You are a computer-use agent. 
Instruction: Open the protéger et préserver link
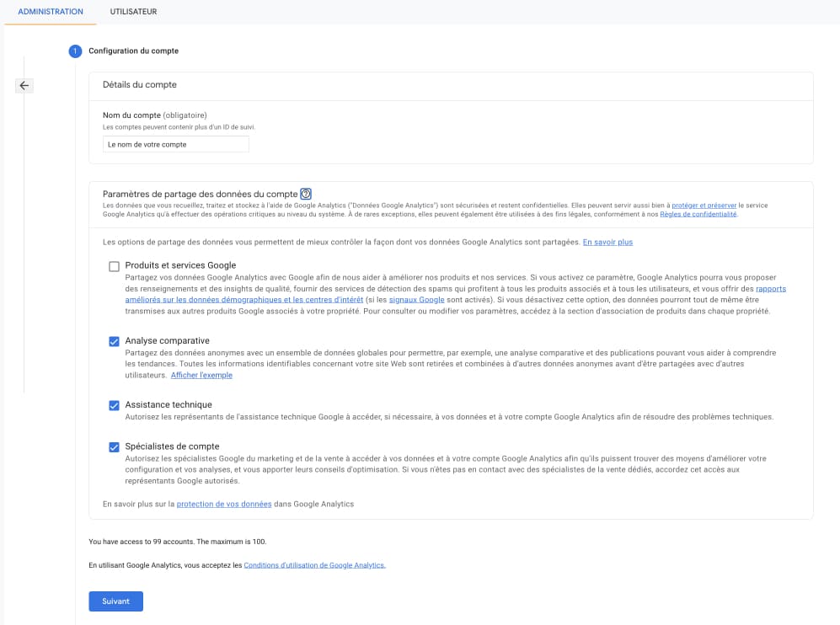(x=704, y=206)
